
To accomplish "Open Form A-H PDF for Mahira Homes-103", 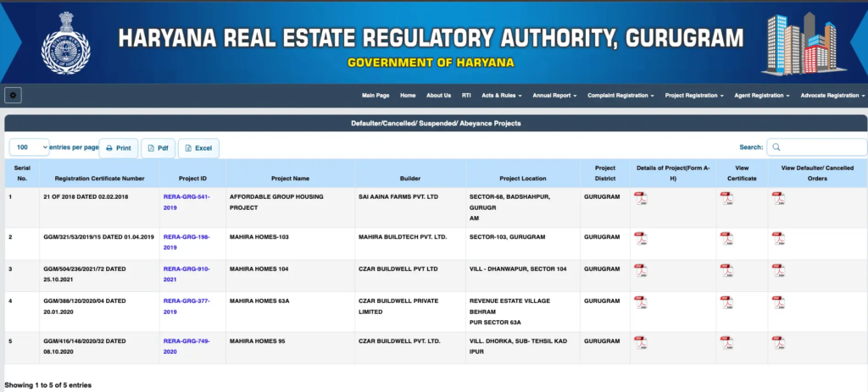I will (x=641, y=238).
